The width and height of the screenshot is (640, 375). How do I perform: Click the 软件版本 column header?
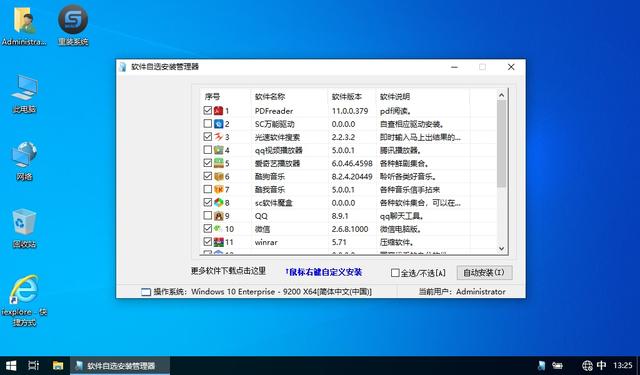coord(351,97)
